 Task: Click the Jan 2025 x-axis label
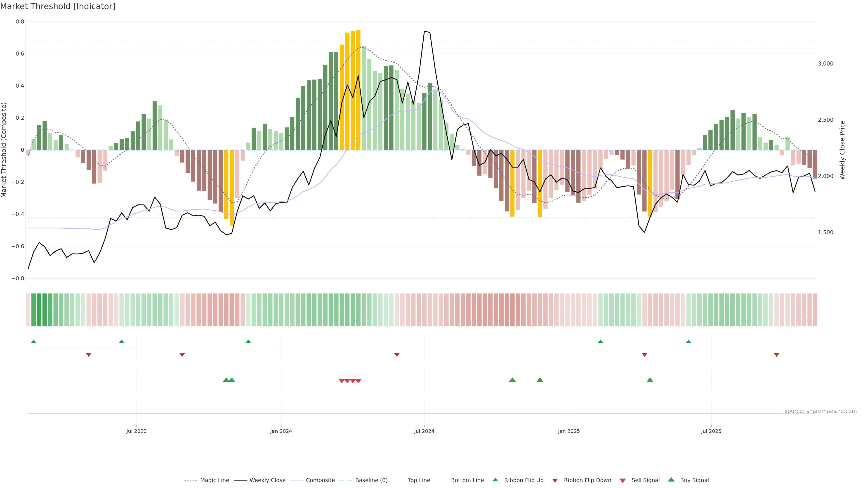pos(569,431)
